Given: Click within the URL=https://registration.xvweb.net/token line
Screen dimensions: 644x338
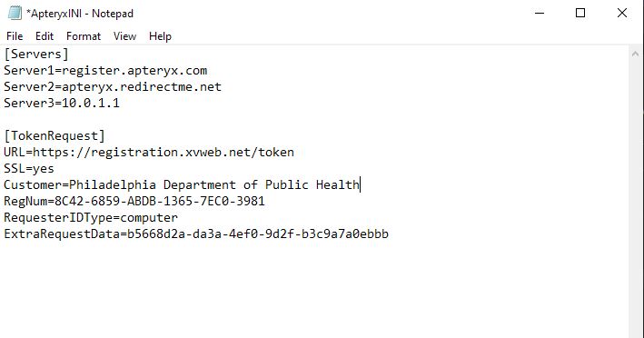Looking at the screenshot, I should pos(149,152).
